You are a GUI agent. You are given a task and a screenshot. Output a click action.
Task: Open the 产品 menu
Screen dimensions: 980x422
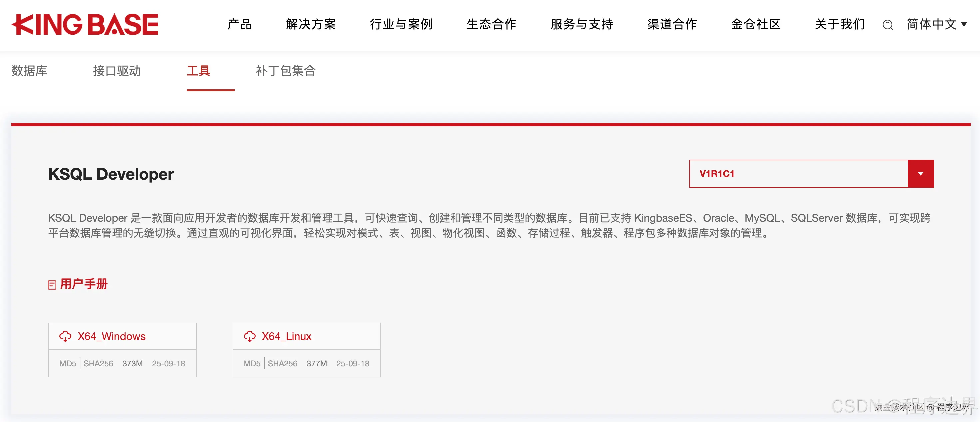click(x=240, y=24)
